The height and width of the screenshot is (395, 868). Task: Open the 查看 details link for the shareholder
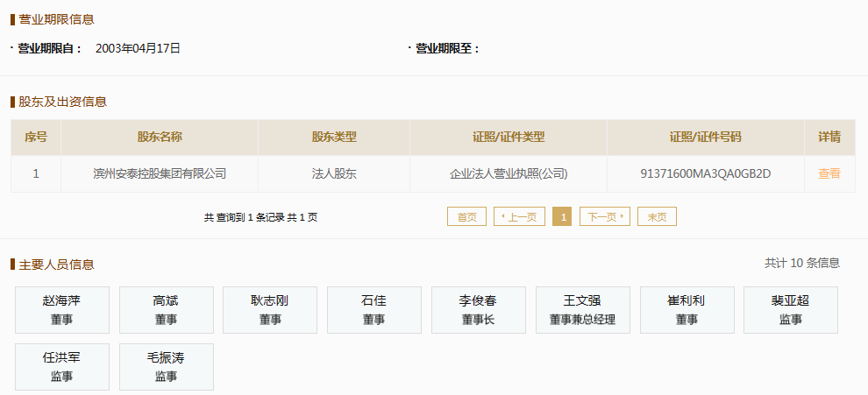[829, 173]
